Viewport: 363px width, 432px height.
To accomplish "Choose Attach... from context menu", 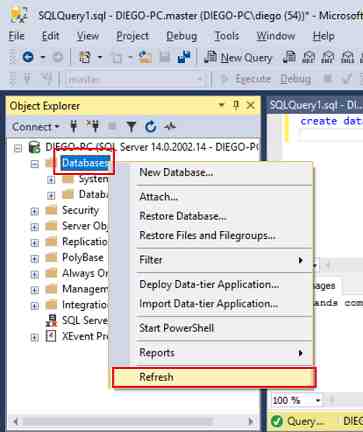I will [212, 197].
